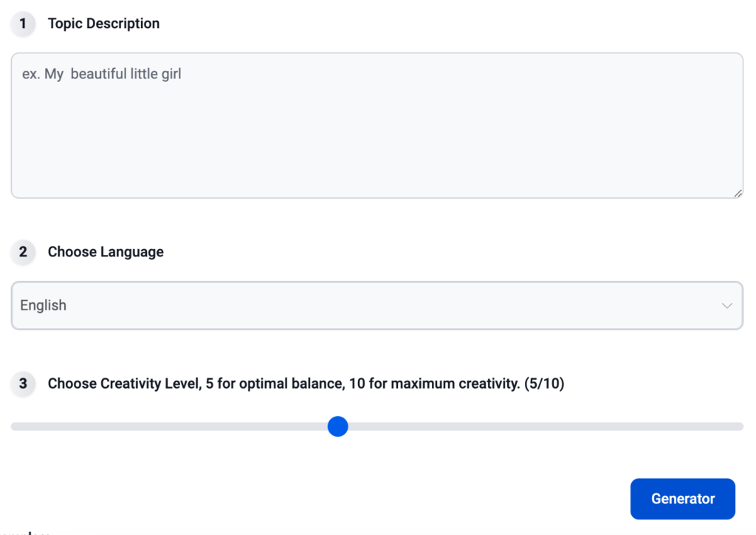
Task: Set creativity slider to its minimum end
Action: pyautogui.click(x=13, y=426)
